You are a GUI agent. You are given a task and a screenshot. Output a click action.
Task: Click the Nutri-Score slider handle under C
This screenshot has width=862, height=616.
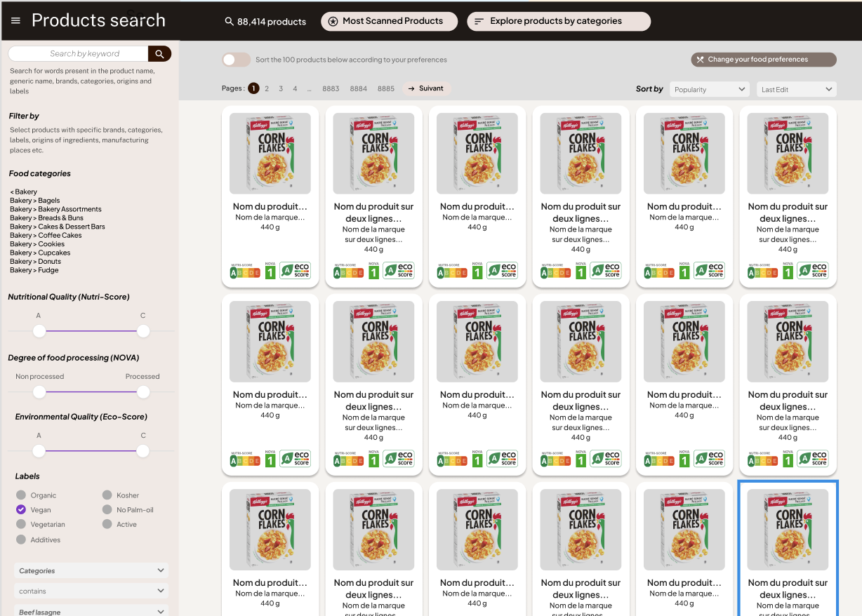coord(143,331)
